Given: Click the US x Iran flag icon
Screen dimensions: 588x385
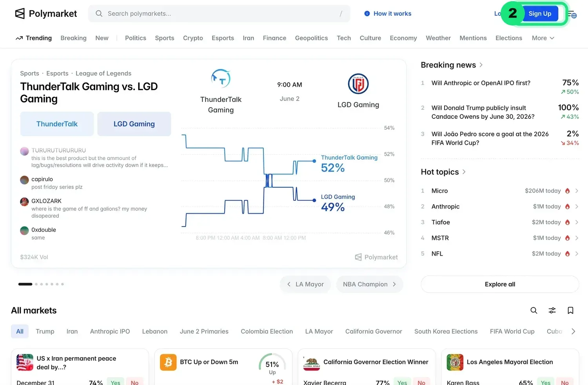Looking at the screenshot, I should [x=25, y=362].
